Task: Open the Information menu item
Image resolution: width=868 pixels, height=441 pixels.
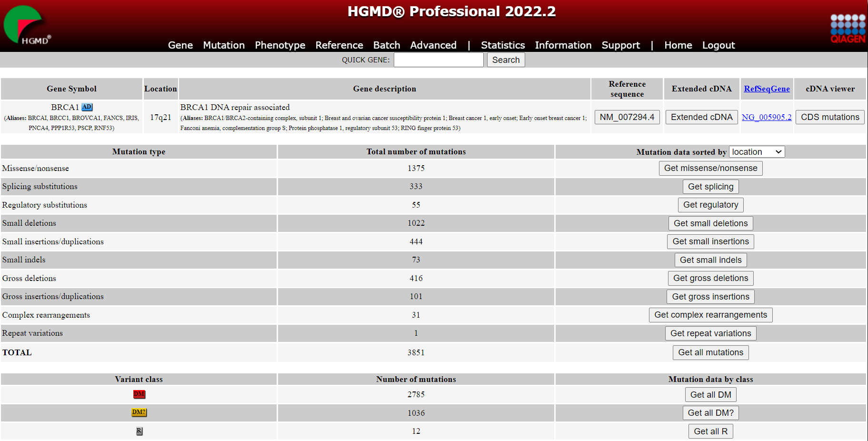Action: click(x=563, y=45)
